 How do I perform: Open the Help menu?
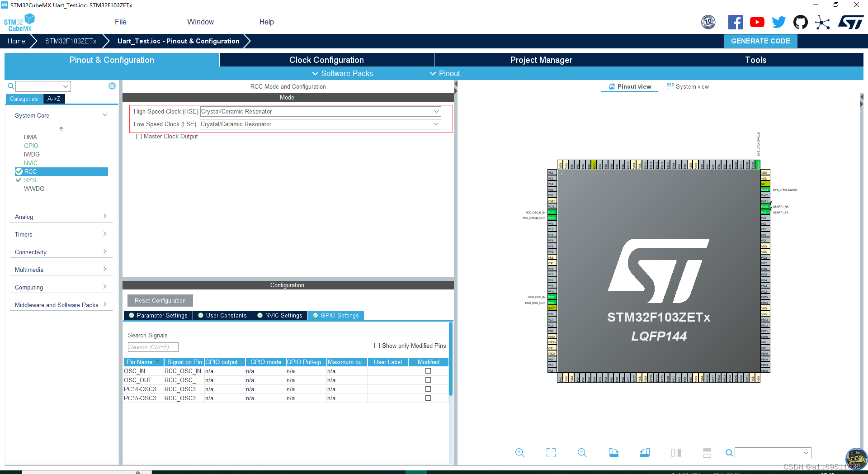pos(266,22)
